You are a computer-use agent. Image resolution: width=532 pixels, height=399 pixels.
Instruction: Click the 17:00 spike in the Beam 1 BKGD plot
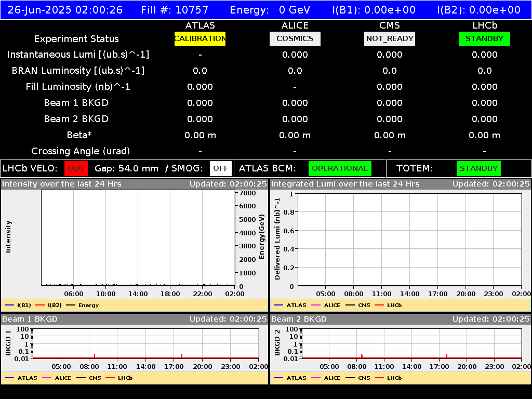182,355
